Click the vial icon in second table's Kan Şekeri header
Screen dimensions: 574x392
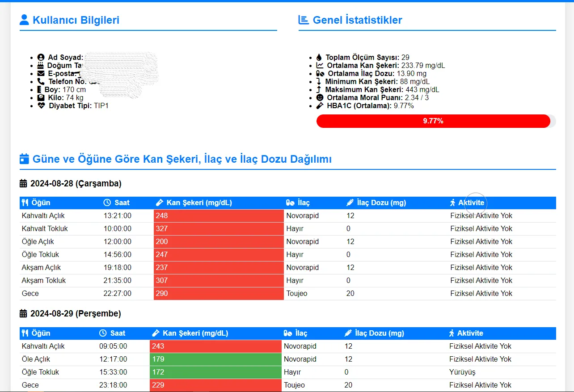[156, 333]
